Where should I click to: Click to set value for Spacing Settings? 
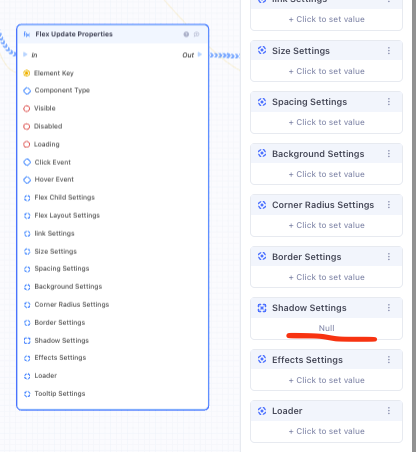tap(327, 122)
